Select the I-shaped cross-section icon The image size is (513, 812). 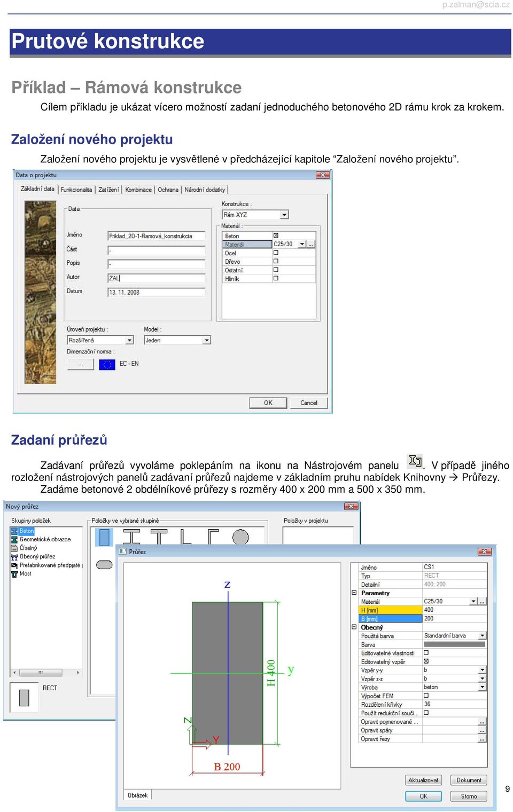coord(131,537)
